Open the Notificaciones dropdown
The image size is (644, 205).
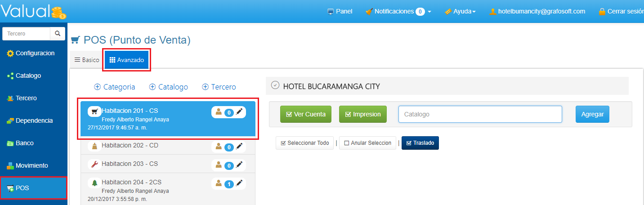click(398, 11)
